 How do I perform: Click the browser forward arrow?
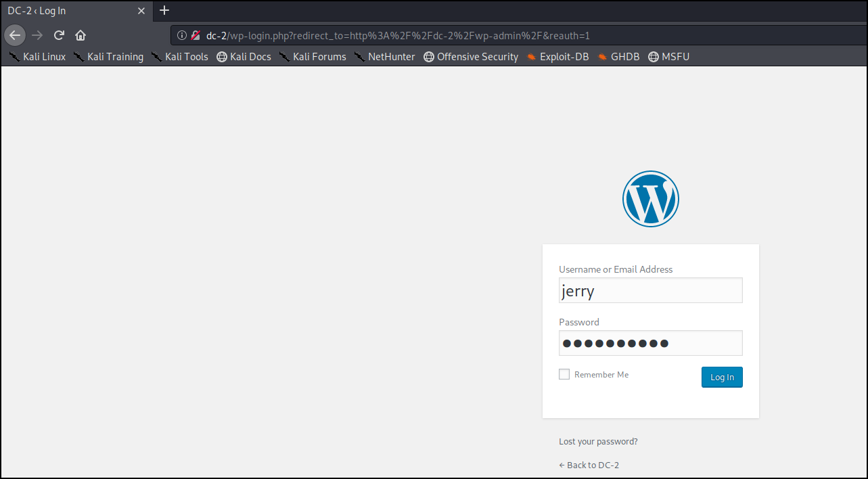click(37, 35)
